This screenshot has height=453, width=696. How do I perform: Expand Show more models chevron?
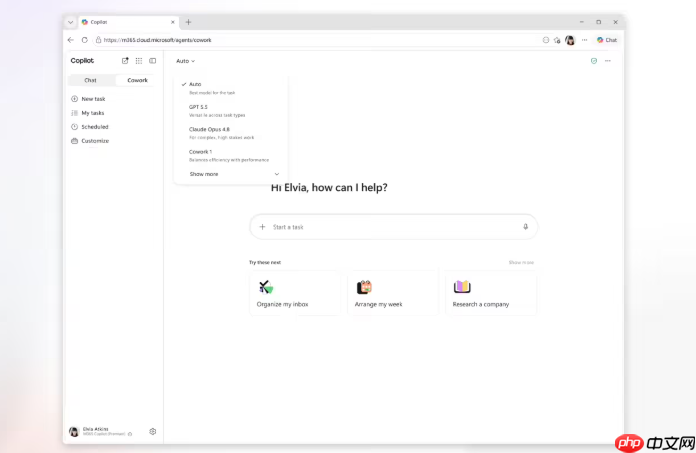277,174
